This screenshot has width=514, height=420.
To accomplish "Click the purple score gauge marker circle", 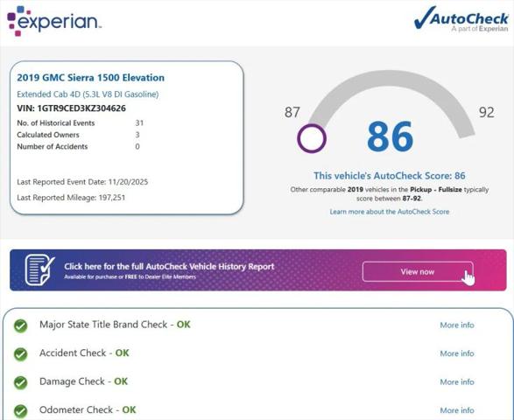I will click(312, 138).
